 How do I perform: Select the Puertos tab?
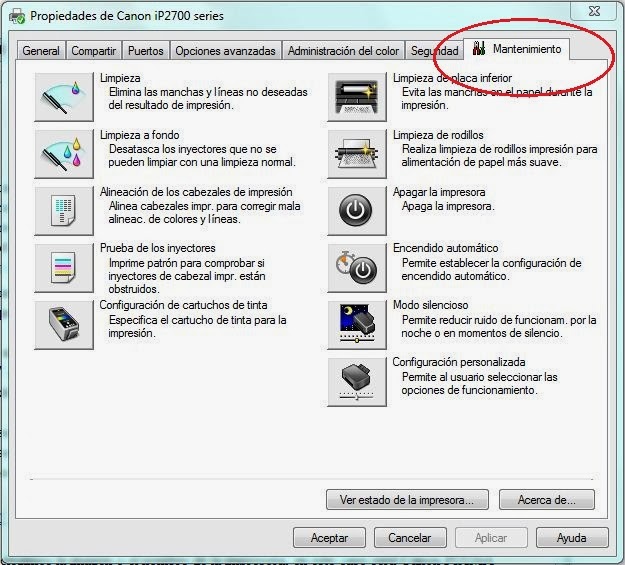click(146, 51)
